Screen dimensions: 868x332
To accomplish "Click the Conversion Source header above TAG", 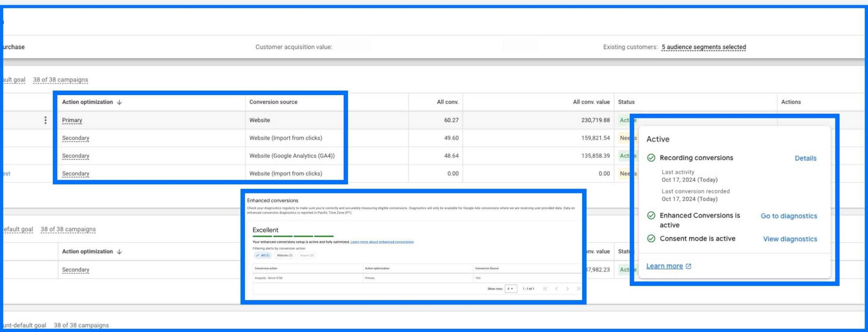I will coord(487,269).
